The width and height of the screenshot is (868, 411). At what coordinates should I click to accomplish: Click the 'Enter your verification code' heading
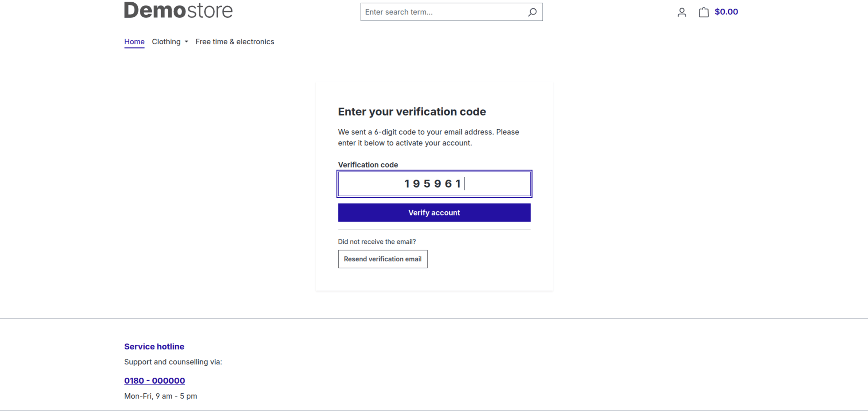click(x=412, y=112)
